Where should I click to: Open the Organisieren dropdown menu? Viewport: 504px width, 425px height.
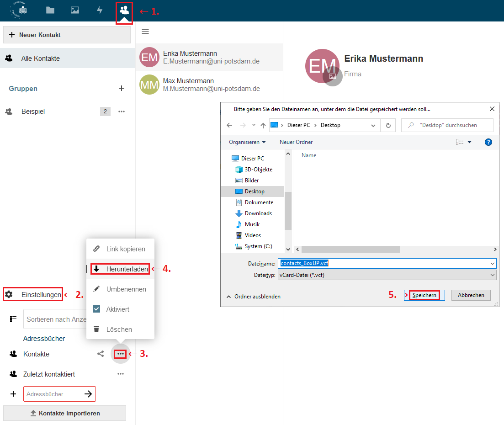tap(247, 142)
